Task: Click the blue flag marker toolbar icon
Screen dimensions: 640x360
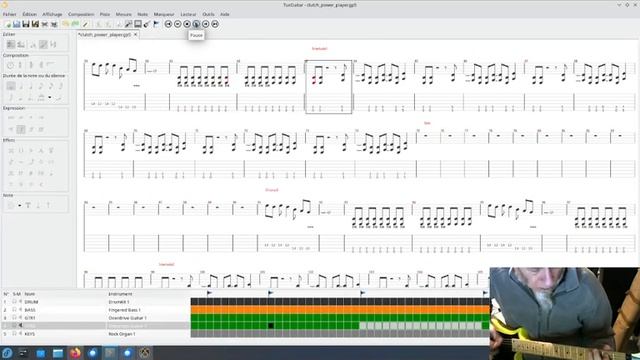Action: pyautogui.click(x=156, y=24)
